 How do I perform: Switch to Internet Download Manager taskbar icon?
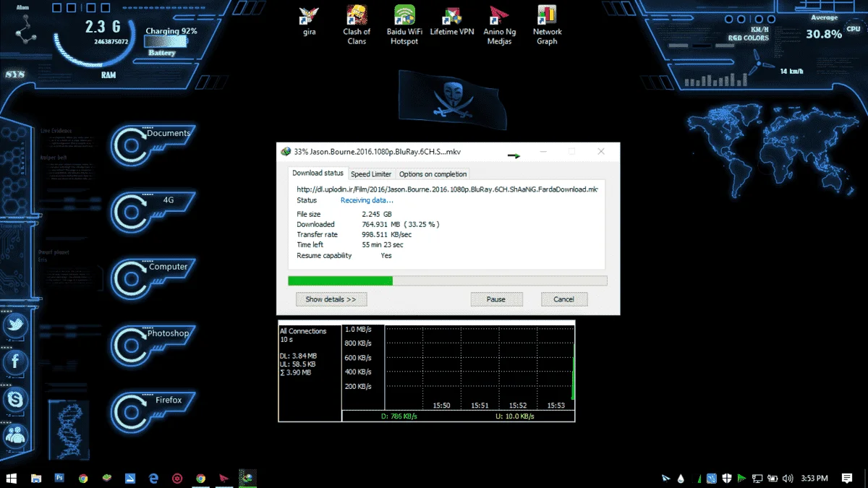coord(247,478)
